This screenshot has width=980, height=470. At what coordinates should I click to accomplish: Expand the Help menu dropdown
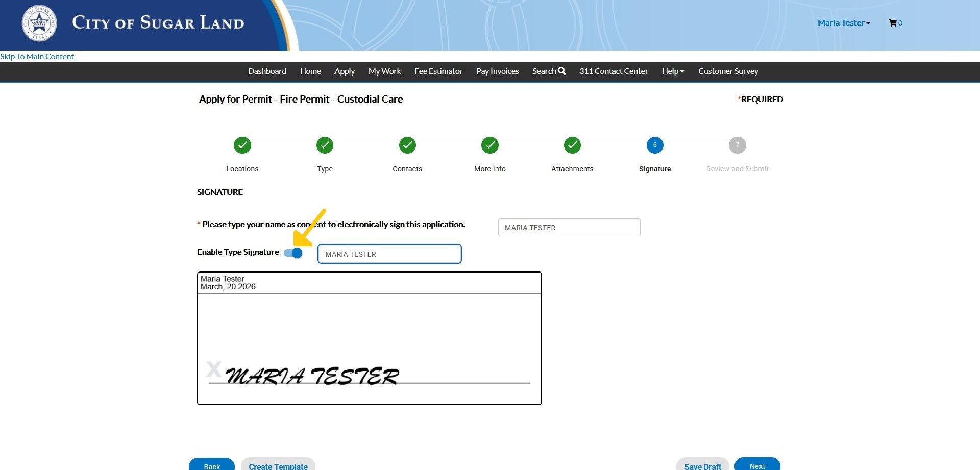pos(673,71)
